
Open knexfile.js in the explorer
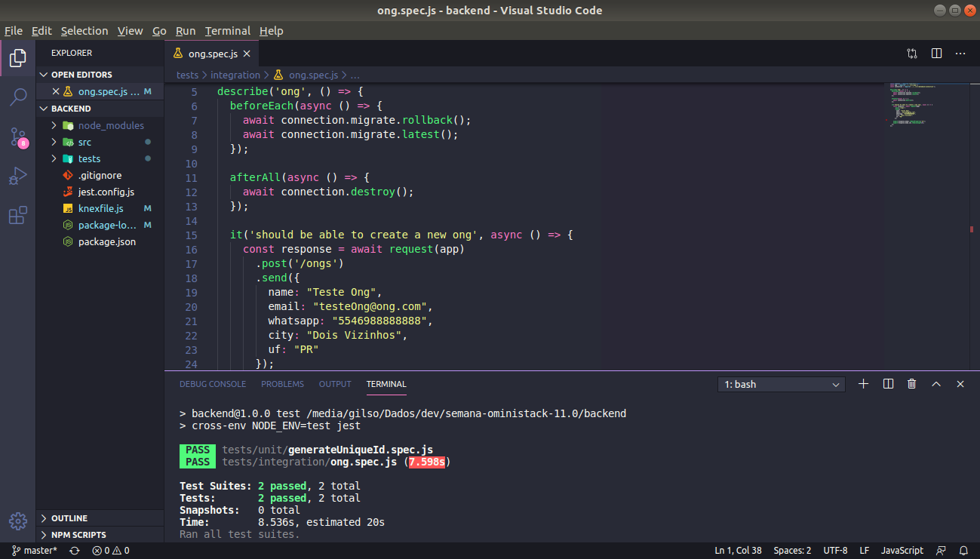[100, 208]
